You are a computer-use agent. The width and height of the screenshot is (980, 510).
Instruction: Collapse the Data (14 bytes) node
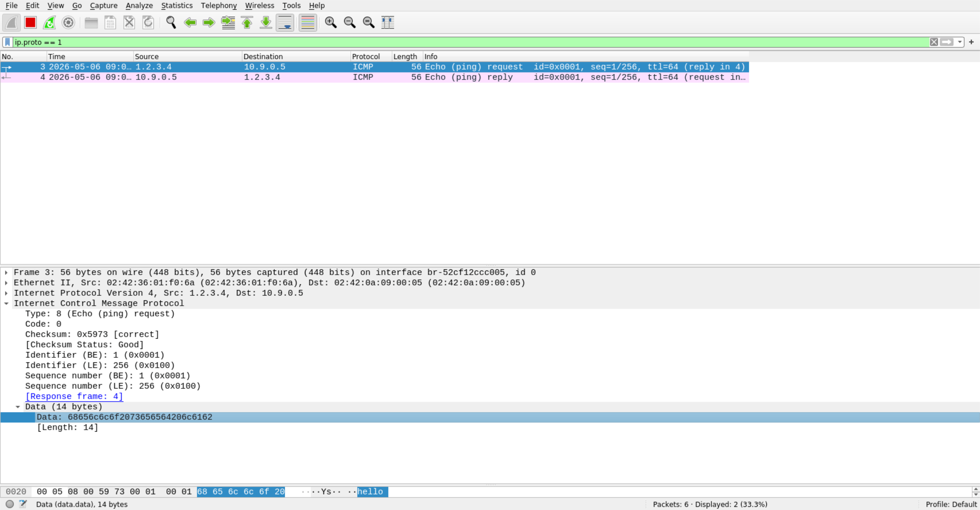18,407
